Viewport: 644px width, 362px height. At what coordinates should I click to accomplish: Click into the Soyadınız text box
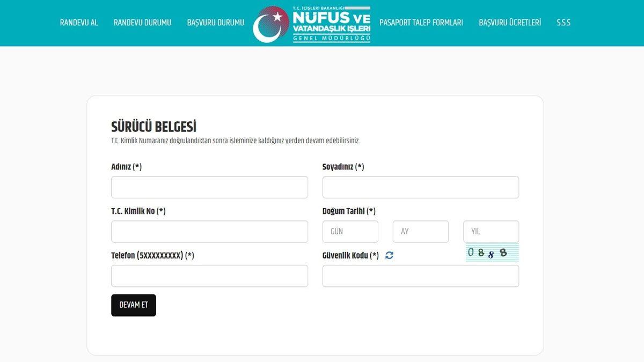point(420,187)
